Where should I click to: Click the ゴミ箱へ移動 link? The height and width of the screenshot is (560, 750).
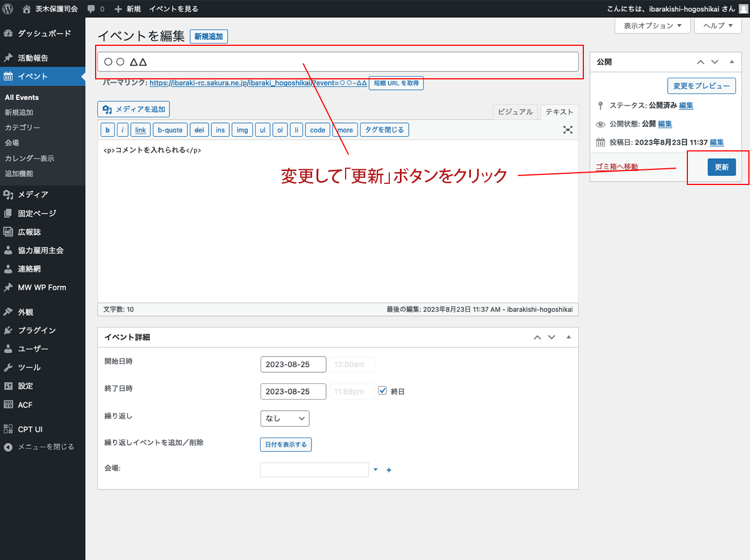tap(616, 167)
